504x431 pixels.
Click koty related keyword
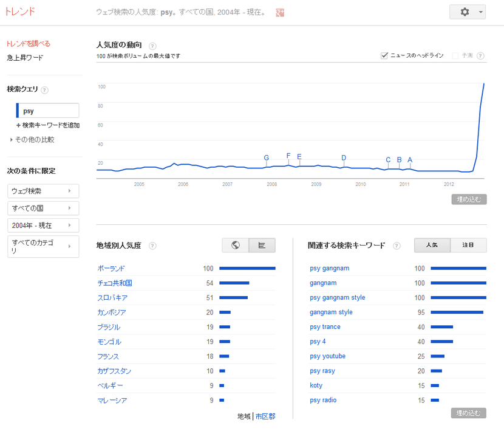[x=316, y=385]
